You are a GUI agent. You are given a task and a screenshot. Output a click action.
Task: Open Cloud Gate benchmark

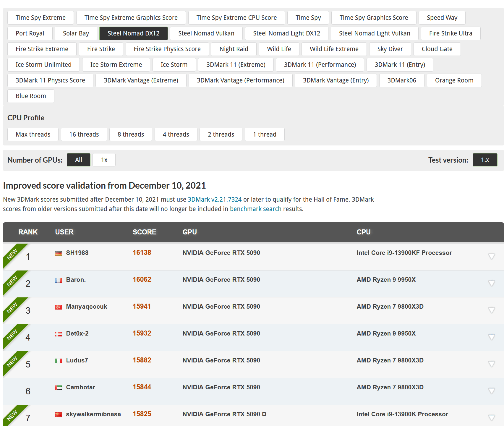[x=437, y=49]
